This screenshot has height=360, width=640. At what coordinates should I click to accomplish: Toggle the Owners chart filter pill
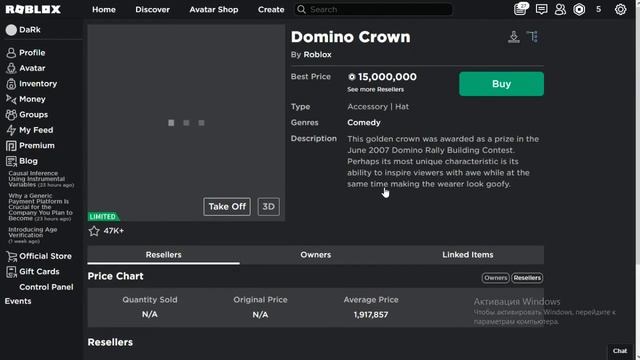(x=495, y=278)
